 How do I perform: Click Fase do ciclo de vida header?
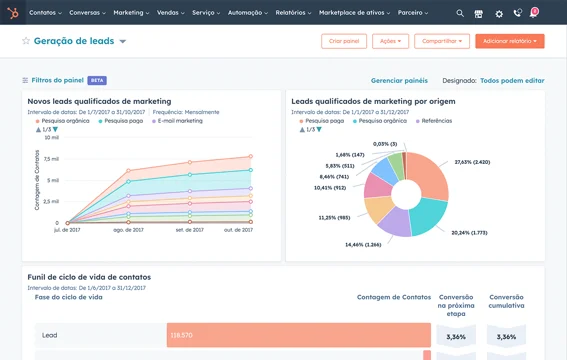69,297
